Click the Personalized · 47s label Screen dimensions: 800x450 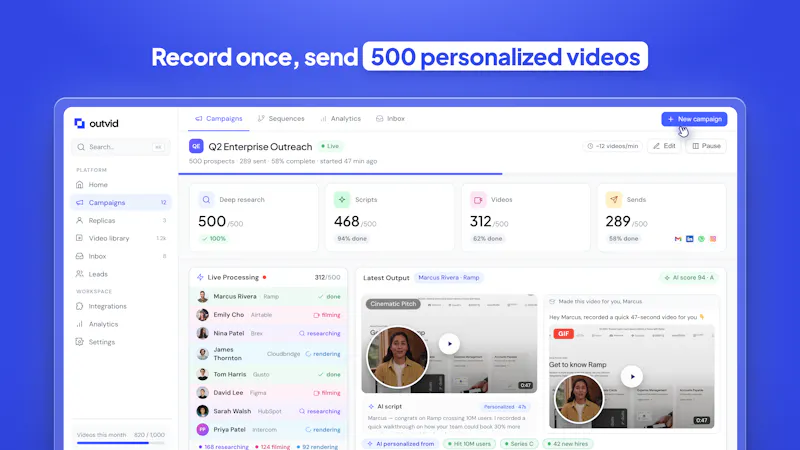[x=505, y=407]
